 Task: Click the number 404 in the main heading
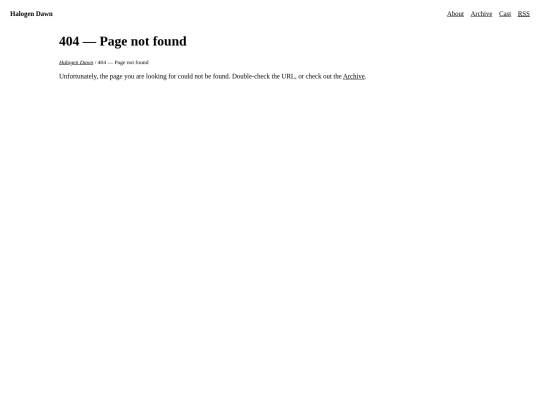tap(69, 41)
